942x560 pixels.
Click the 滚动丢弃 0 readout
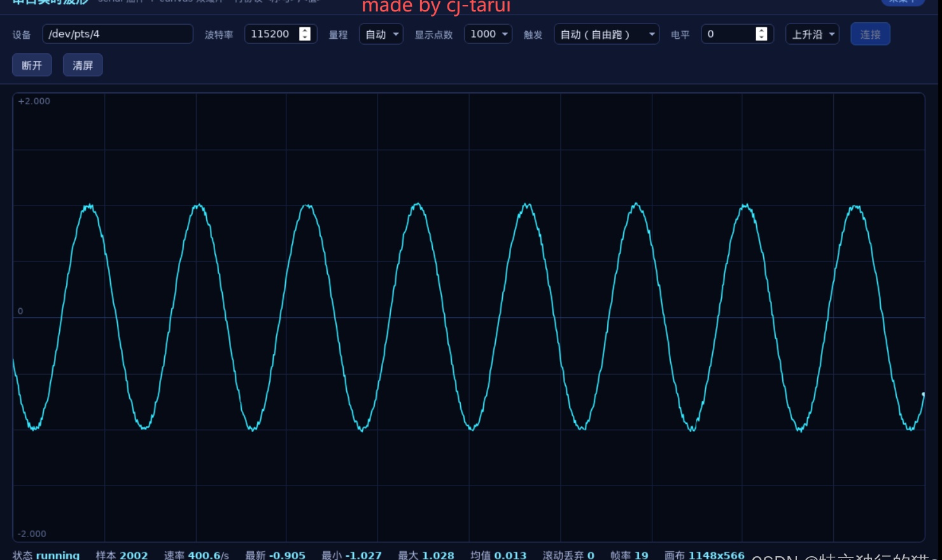[568, 555]
